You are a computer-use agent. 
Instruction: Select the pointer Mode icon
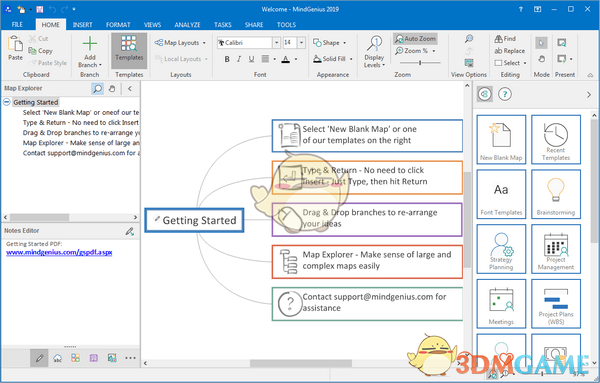pos(541,43)
